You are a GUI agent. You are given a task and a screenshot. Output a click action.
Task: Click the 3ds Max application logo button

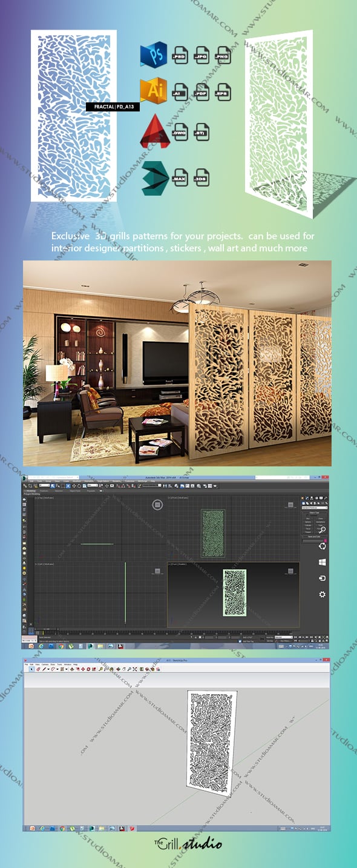[x=25, y=478]
